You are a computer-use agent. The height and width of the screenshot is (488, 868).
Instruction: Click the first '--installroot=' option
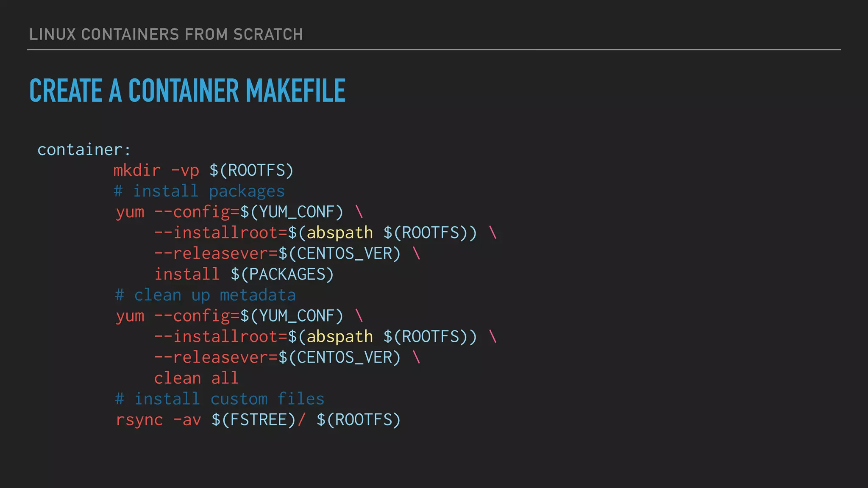221,233
